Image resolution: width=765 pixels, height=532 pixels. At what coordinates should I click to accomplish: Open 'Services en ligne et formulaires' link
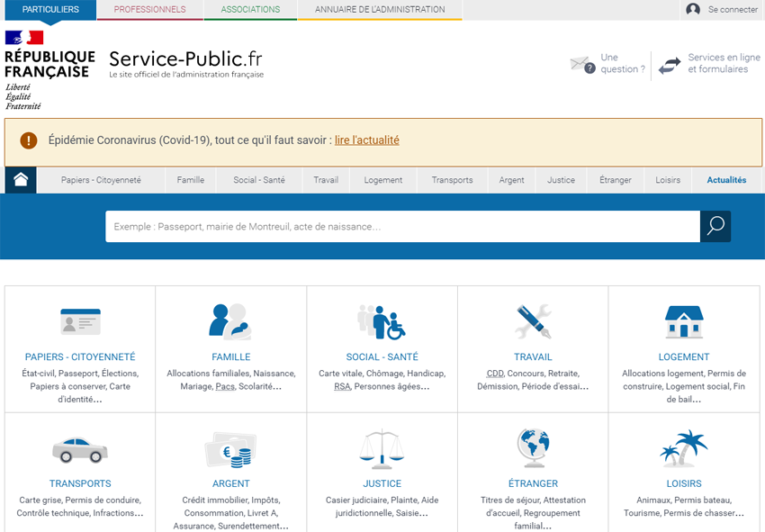coord(724,63)
